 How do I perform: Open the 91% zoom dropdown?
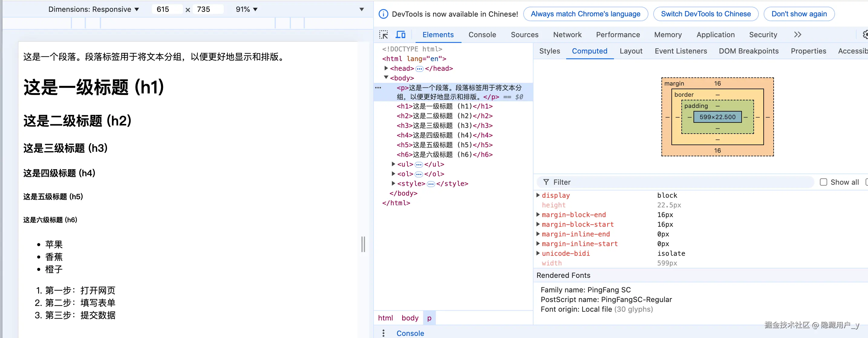point(246,9)
